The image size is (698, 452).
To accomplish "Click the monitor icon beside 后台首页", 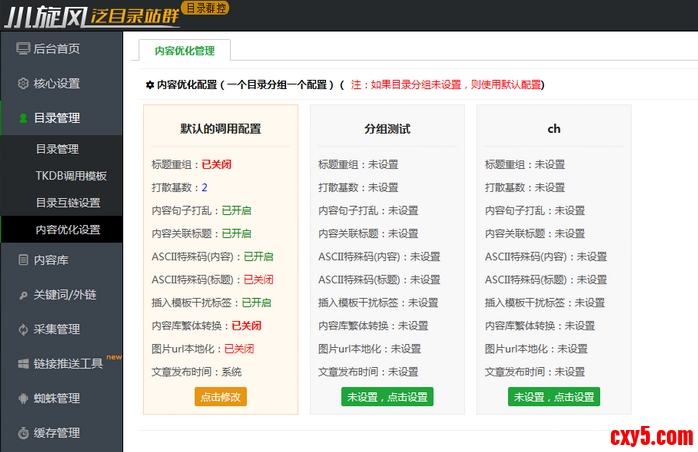I will pos(23,48).
